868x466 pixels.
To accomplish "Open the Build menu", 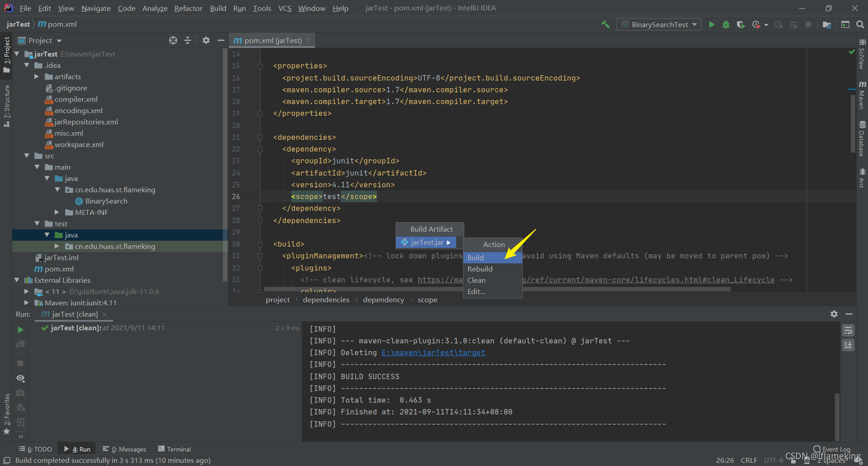I will [218, 8].
